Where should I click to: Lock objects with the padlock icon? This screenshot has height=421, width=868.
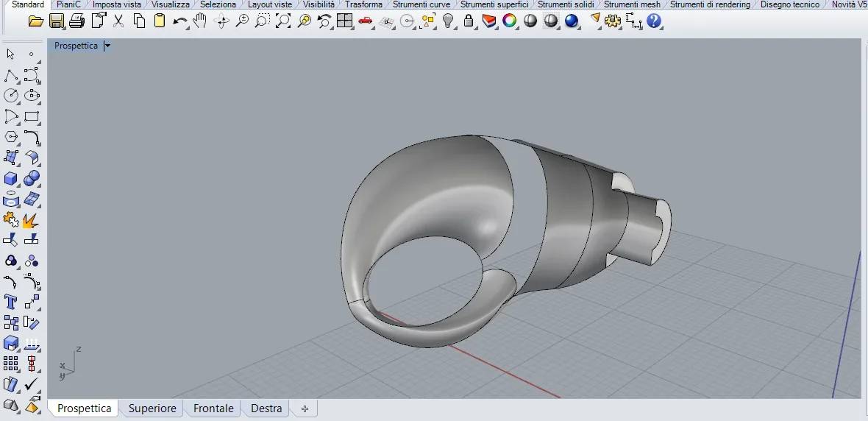pos(469,21)
